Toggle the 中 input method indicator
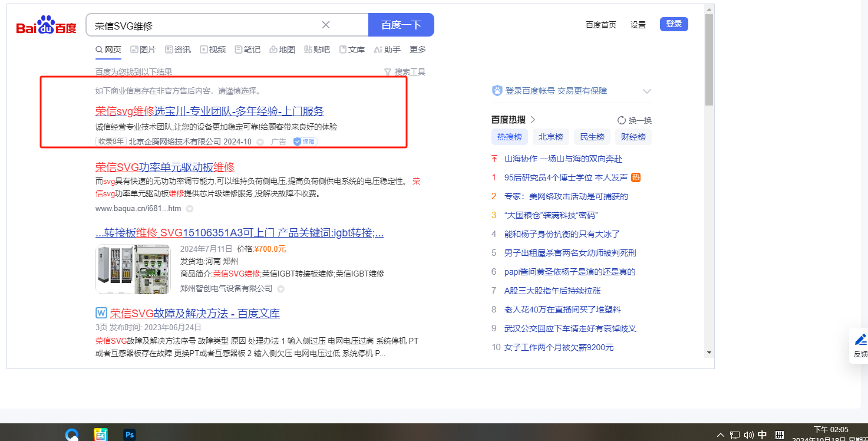 pyautogui.click(x=762, y=435)
